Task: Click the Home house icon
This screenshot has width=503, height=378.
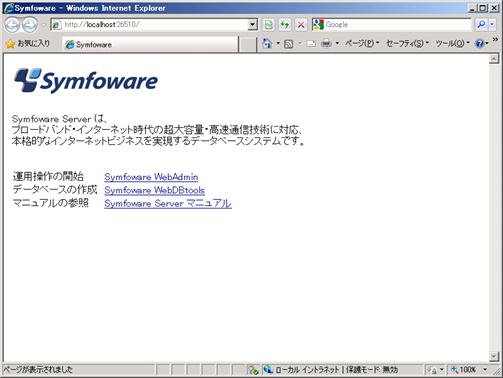Action: click(x=267, y=43)
